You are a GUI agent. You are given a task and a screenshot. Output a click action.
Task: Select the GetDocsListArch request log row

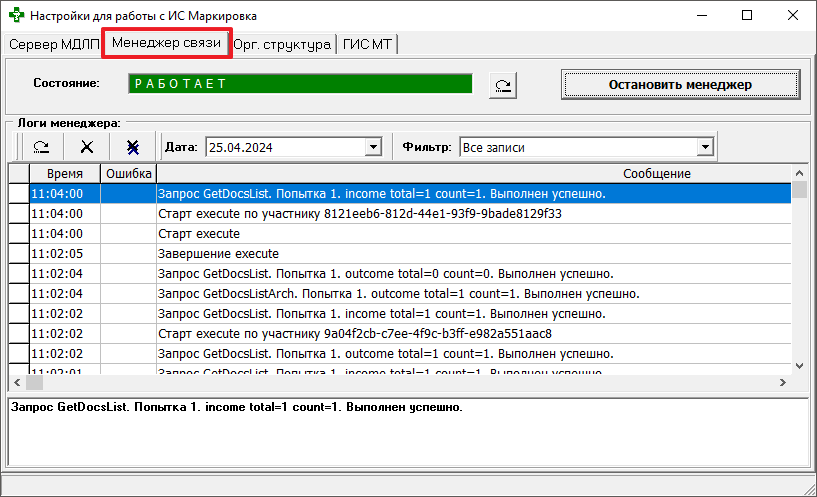coord(398,294)
